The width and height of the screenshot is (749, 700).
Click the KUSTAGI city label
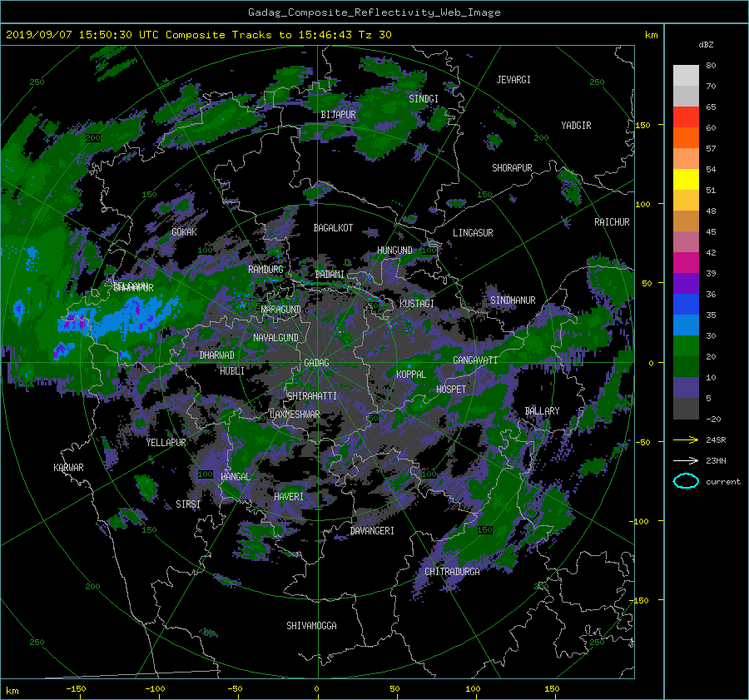(417, 304)
